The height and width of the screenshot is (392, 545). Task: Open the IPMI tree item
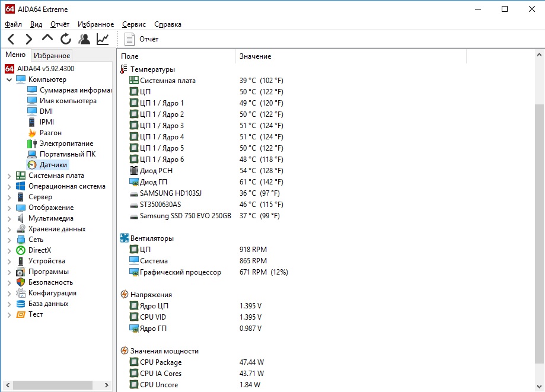click(x=41, y=122)
